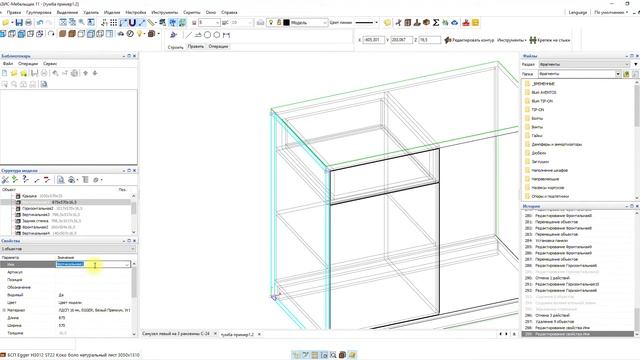Click the document search icon in structure panel

pyautogui.click(x=60, y=180)
